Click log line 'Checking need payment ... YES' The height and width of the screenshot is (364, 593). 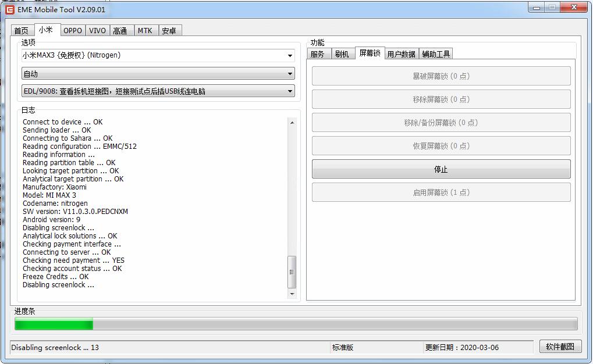[73, 260]
